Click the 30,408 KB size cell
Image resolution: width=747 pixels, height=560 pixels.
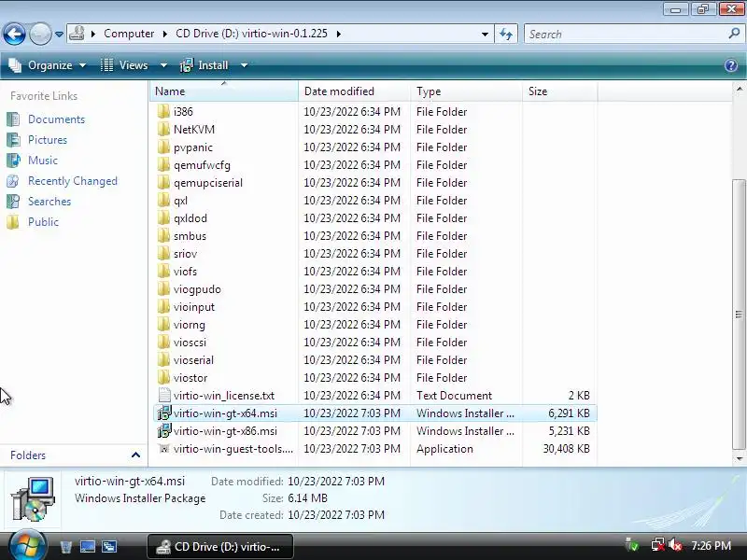566,449
